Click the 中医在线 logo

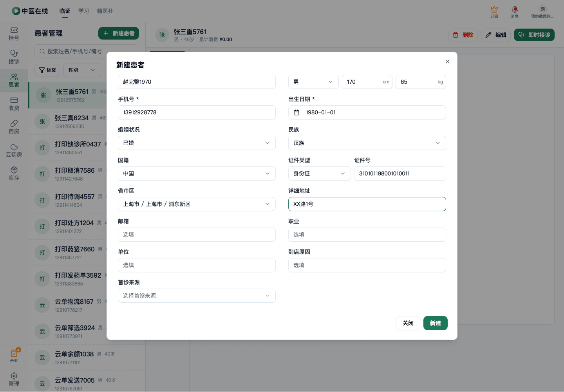click(x=30, y=11)
